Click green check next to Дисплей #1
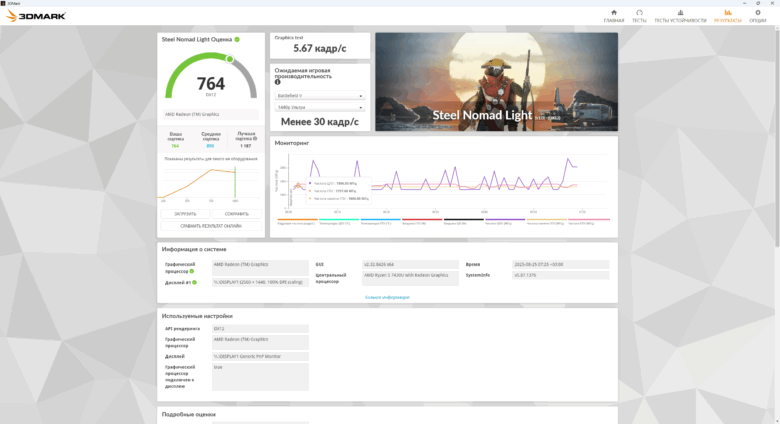This screenshot has width=780, height=424. tap(195, 282)
